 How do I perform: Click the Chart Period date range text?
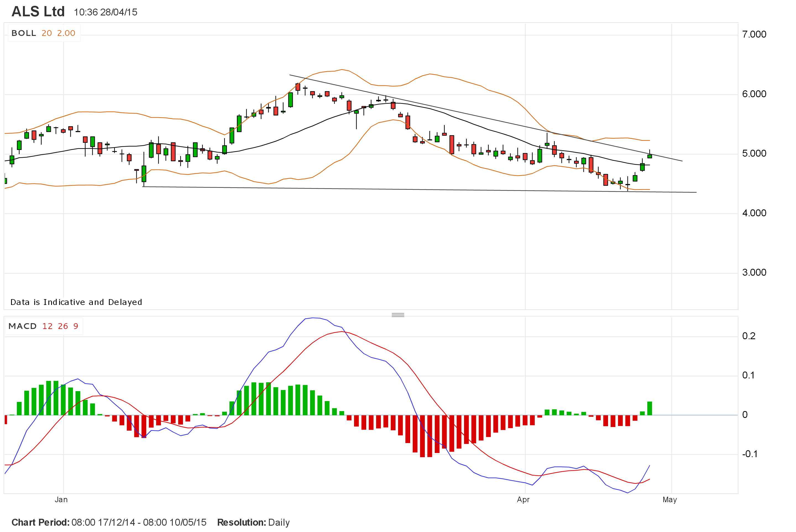tap(109, 522)
